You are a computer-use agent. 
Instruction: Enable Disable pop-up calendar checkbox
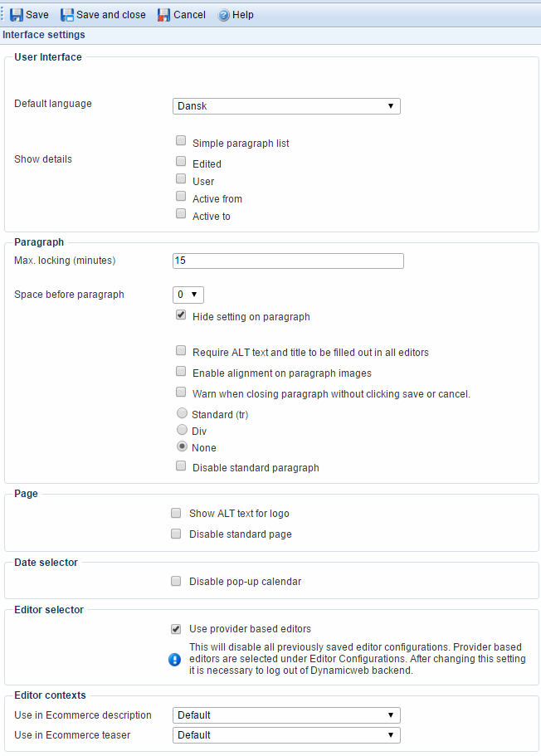pyautogui.click(x=176, y=581)
